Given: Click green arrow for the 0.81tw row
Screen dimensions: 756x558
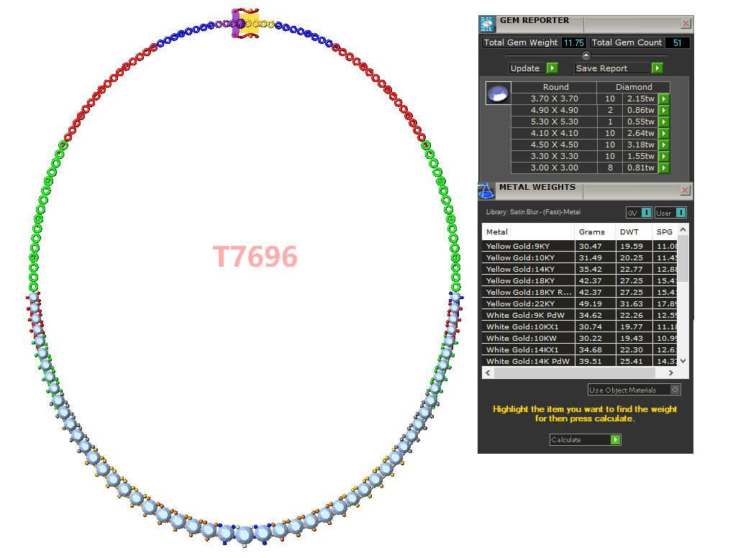Looking at the screenshot, I should click(x=663, y=168).
